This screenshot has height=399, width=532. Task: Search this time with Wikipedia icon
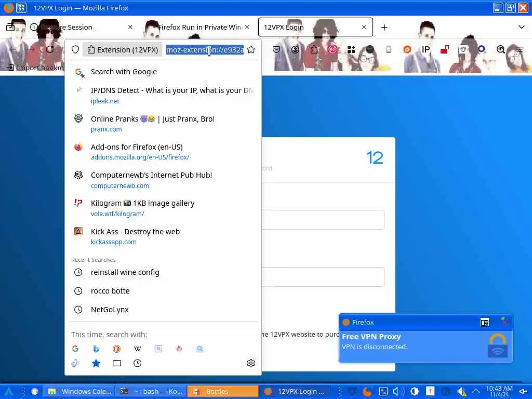point(137,349)
